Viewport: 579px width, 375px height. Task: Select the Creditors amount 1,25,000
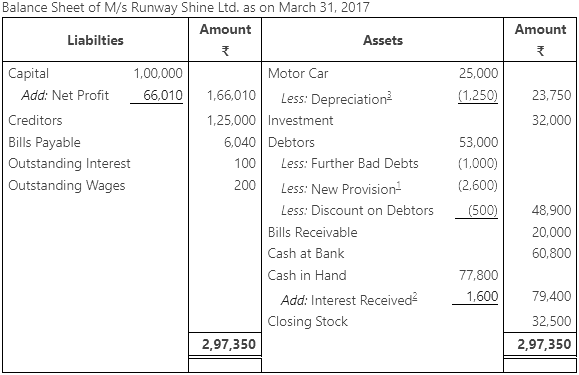click(x=231, y=120)
